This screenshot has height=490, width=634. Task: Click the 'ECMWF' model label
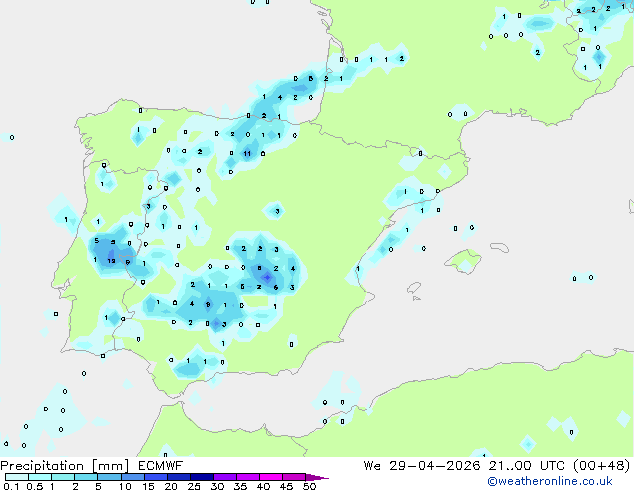[161, 466]
